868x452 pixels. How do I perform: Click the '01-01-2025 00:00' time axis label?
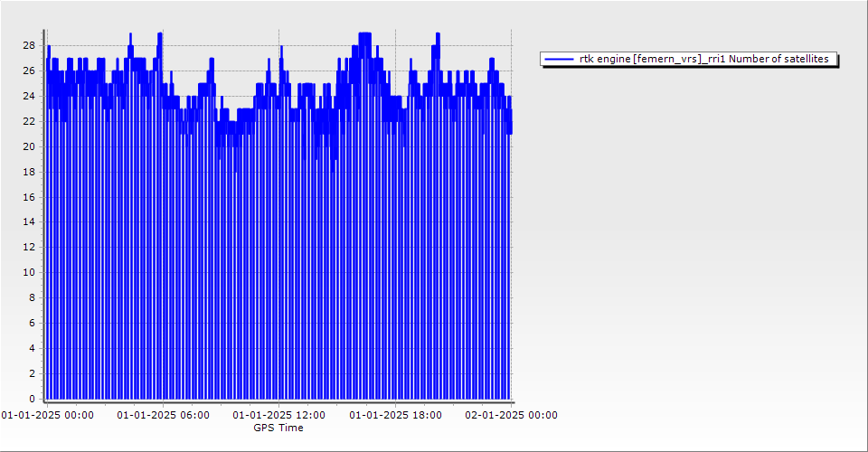[47, 415]
